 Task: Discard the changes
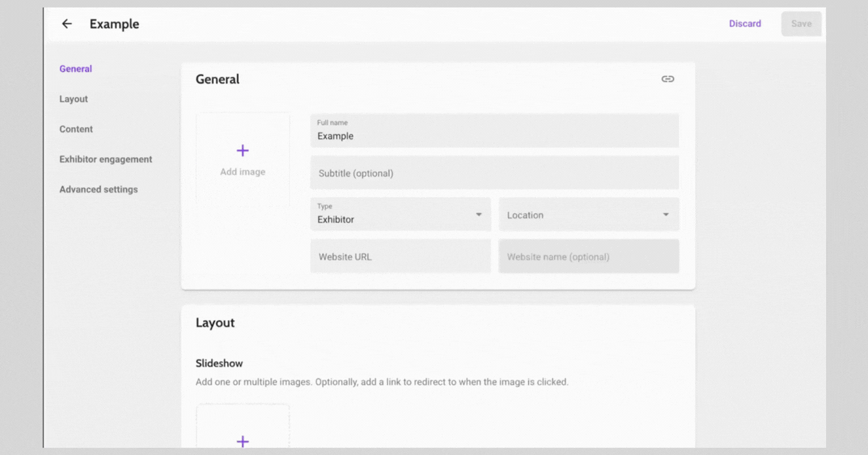click(745, 24)
